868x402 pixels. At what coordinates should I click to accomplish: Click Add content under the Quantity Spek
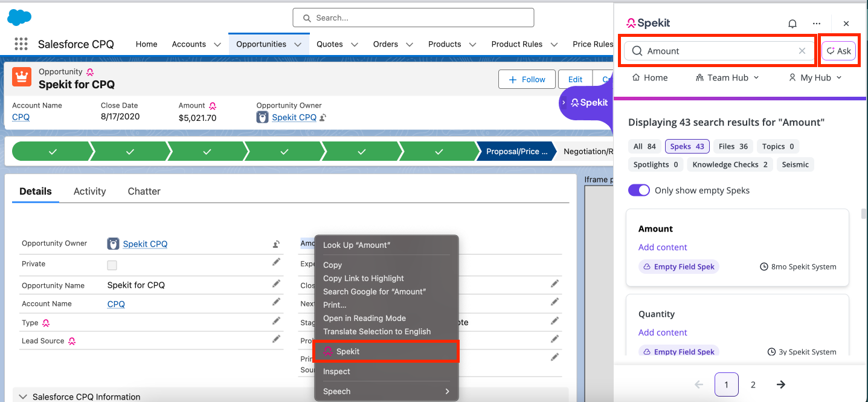663,332
